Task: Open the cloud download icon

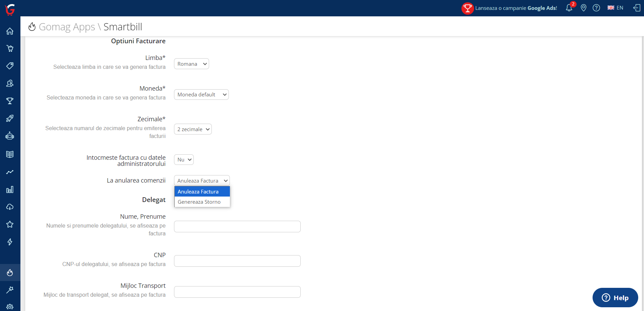Action: click(10, 207)
